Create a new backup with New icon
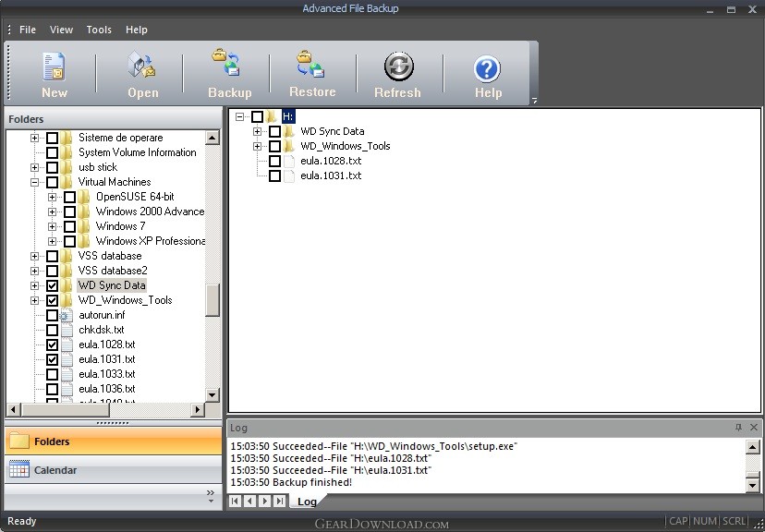The width and height of the screenshot is (765, 532). tap(54, 66)
